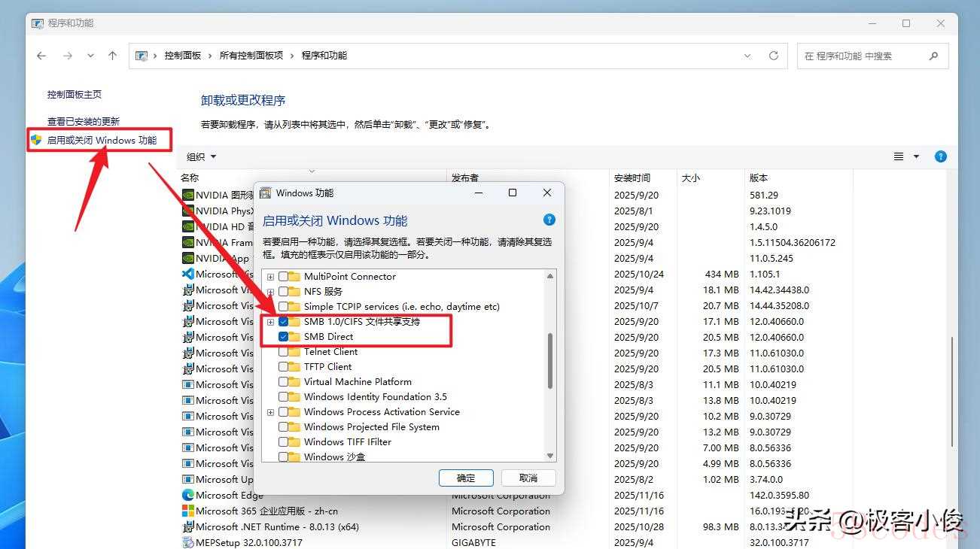Go up one level with the up arrow

113,56
